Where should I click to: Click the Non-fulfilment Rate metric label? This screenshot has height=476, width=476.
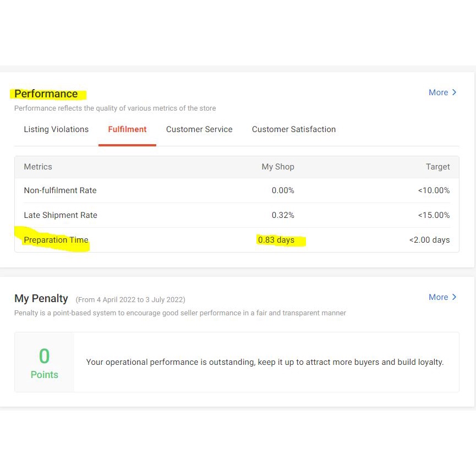point(60,190)
